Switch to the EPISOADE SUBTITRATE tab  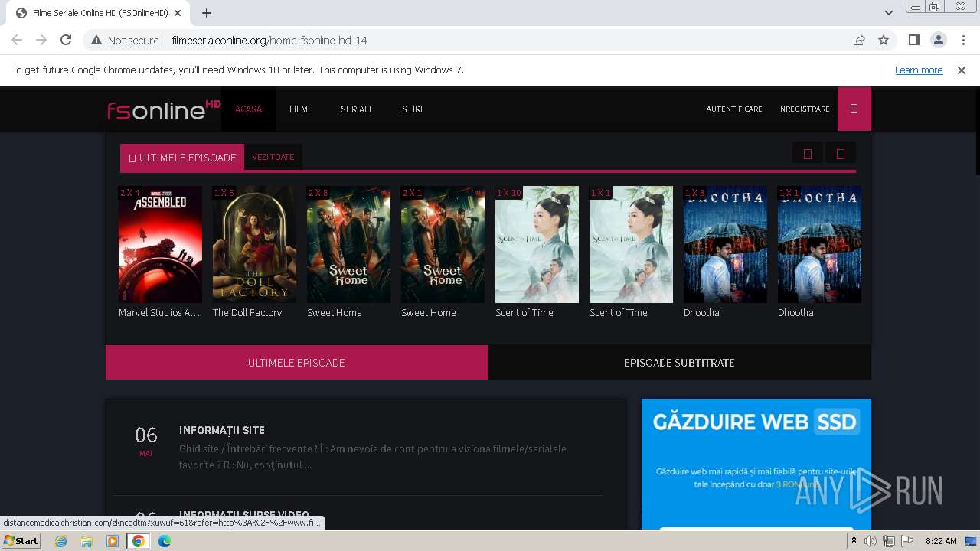pyautogui.click(x=680, y=362)
